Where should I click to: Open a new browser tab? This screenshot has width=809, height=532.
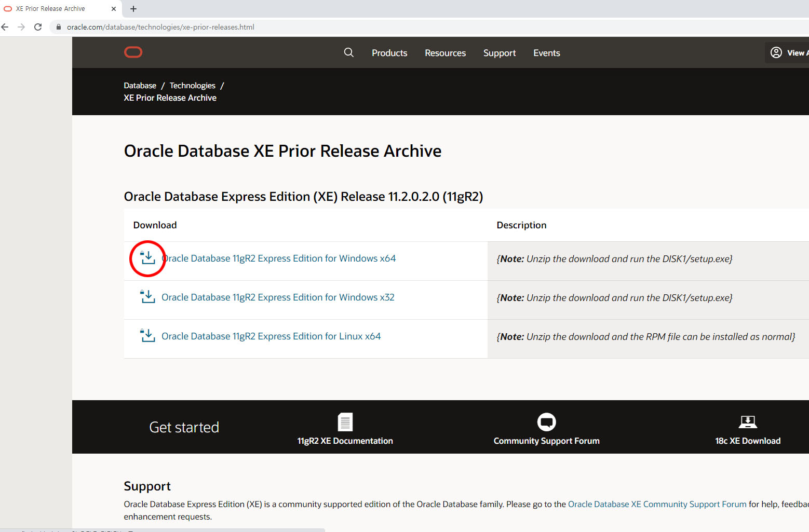click(x=133, y=9)
